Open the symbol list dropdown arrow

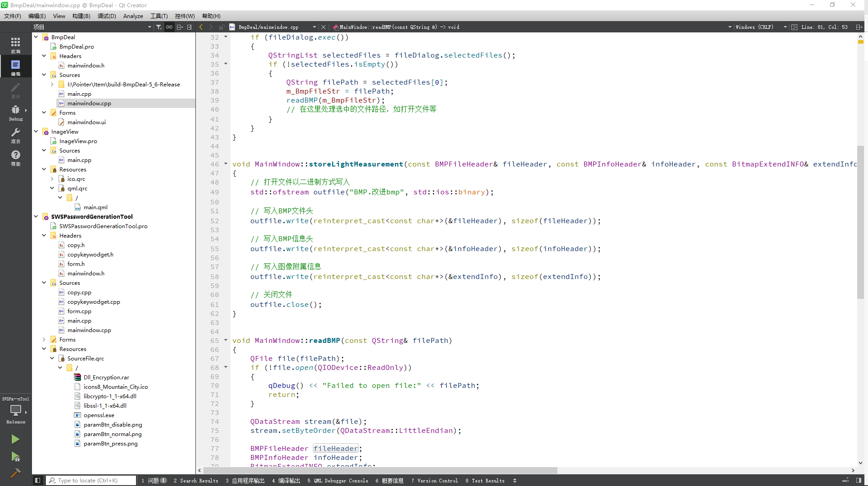tap(730, 27)
